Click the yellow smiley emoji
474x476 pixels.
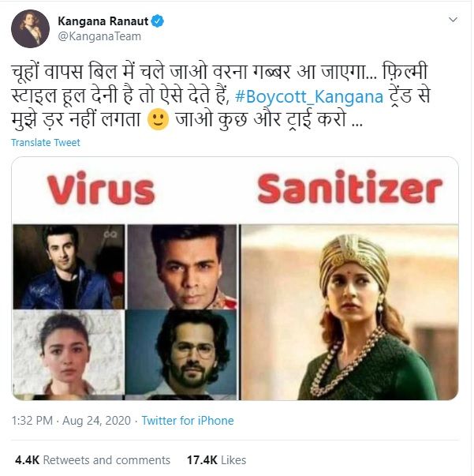(159, 124)
